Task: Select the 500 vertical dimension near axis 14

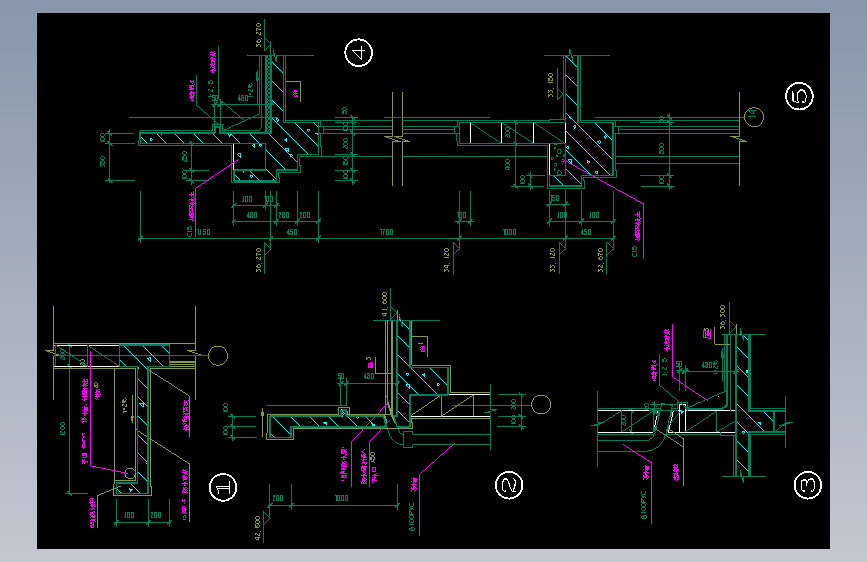Action: [x=662, y=148]
